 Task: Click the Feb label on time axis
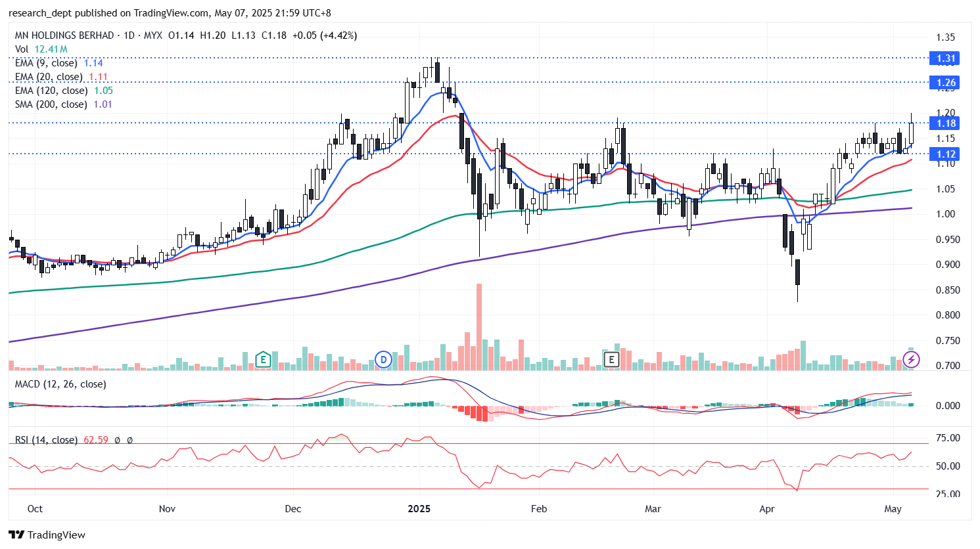(x=539, y=509)
